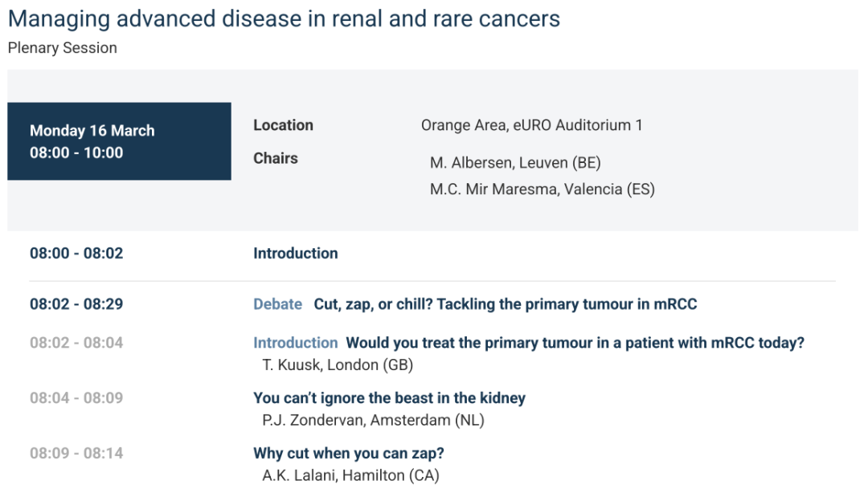This screenshot has width=868, height=489.
Task: Click the session title about renal and rare cancers
Action: [284, 19]
